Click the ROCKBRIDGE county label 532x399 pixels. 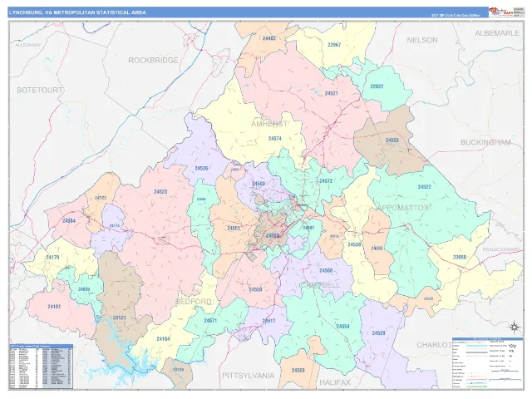pos(153,61)
